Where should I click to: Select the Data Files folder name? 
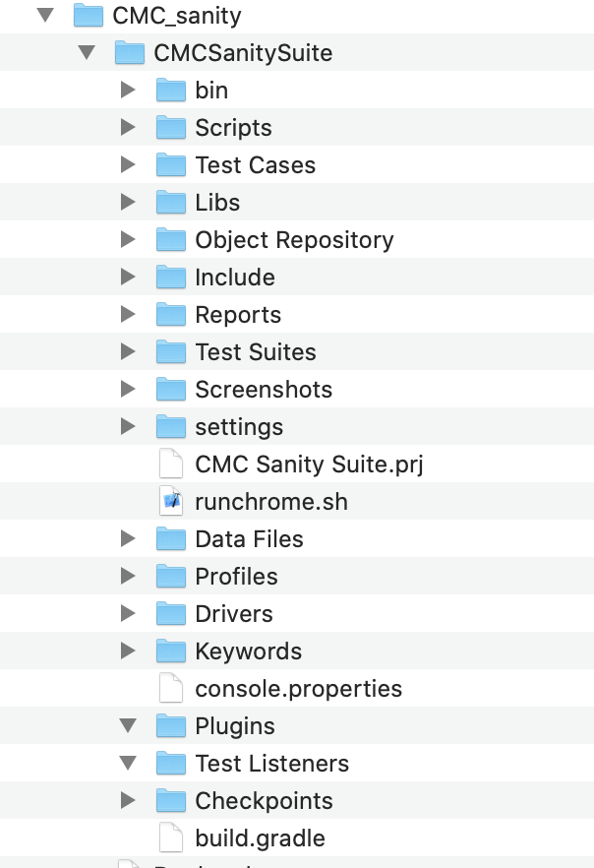coord(249,539)
